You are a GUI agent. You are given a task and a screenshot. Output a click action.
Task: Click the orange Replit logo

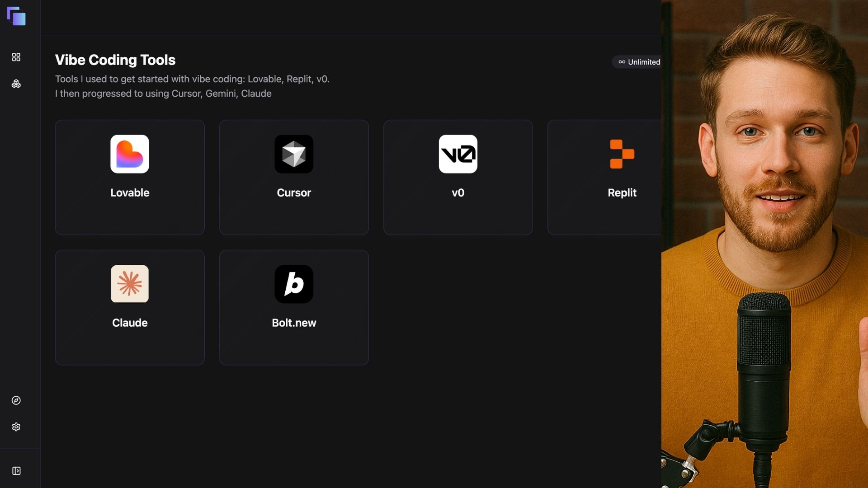point(622,154)
